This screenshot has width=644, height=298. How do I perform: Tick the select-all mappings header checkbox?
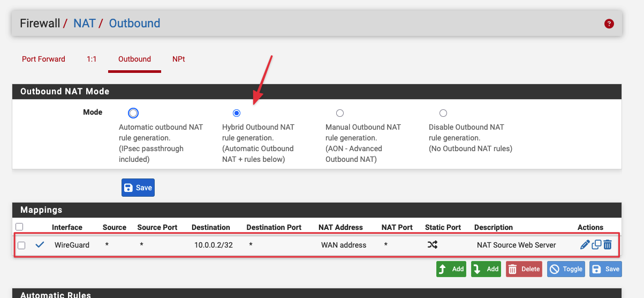coord(20,227)
